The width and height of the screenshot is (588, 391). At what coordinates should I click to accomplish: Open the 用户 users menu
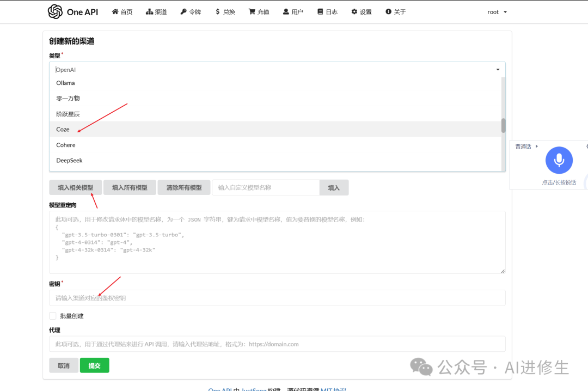click(293, 12)
